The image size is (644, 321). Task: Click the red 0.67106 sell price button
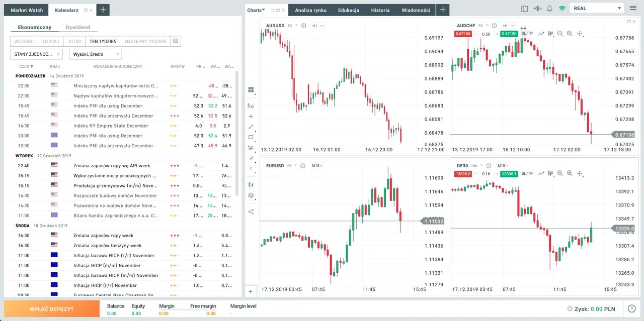(x=463, y=34)
